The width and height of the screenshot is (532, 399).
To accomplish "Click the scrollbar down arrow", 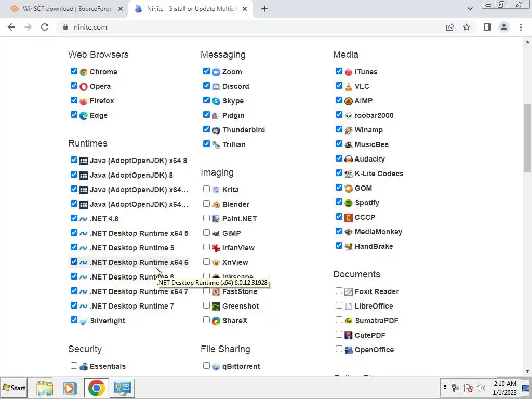I will 527,371.
